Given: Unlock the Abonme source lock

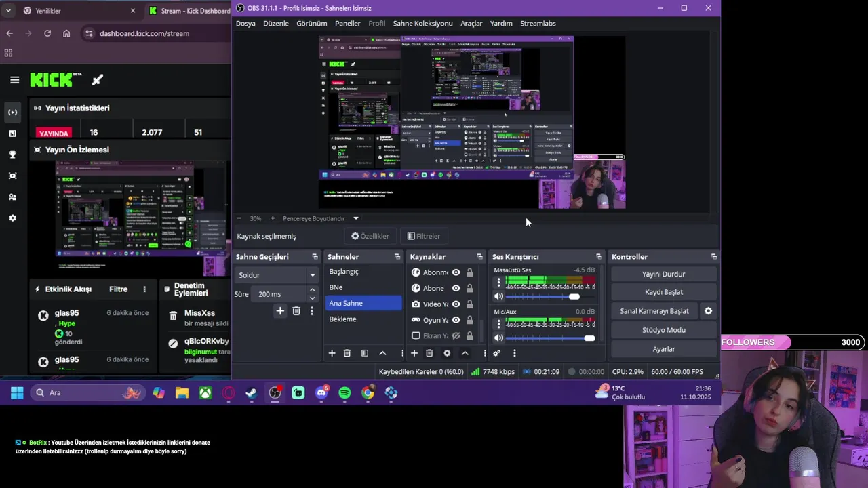Looking at the screenshot, I should click(469, 272).
